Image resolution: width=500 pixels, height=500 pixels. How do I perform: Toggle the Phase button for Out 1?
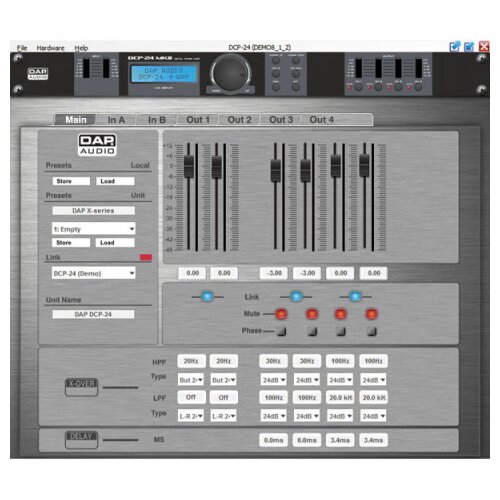click(x=282, y=331)
